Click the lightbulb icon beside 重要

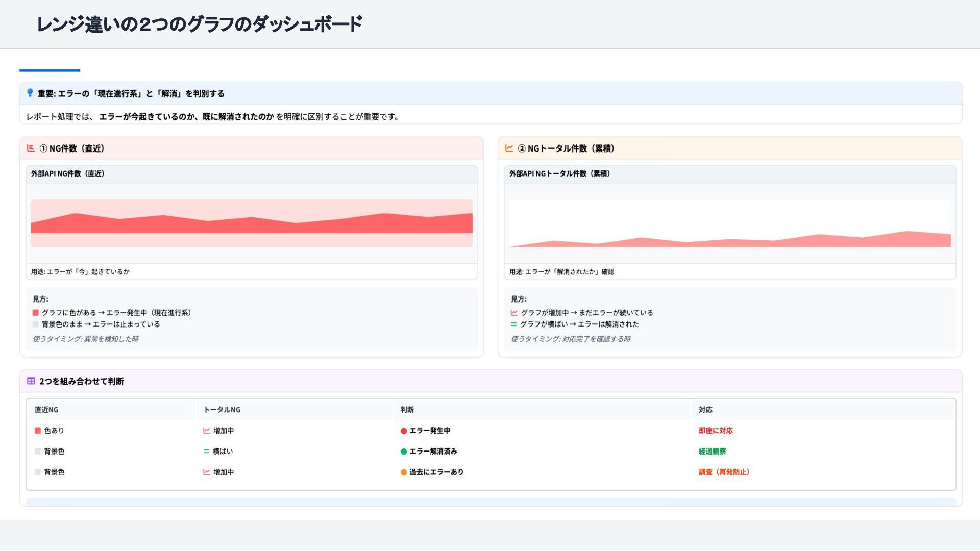point(30,93)
